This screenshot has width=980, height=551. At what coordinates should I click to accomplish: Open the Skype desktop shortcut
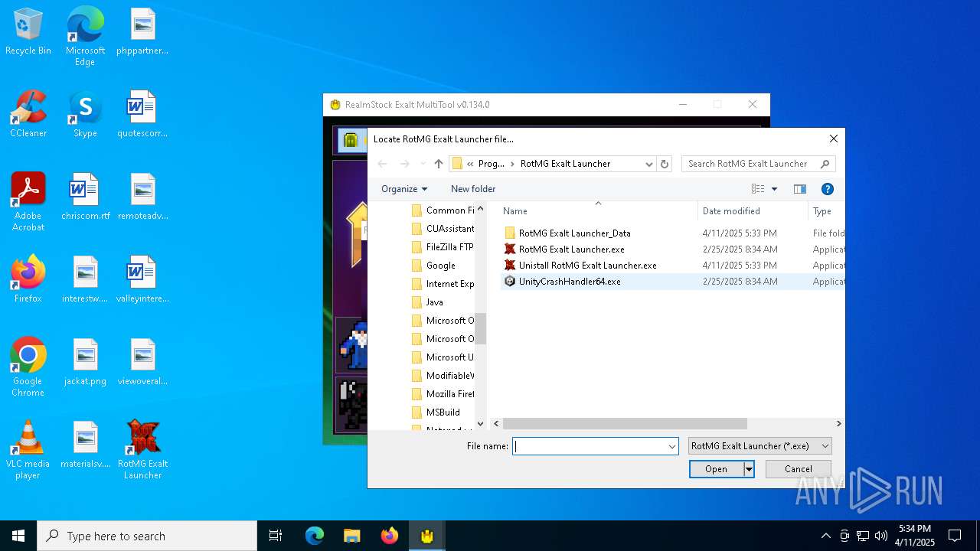tap(85, 115)
